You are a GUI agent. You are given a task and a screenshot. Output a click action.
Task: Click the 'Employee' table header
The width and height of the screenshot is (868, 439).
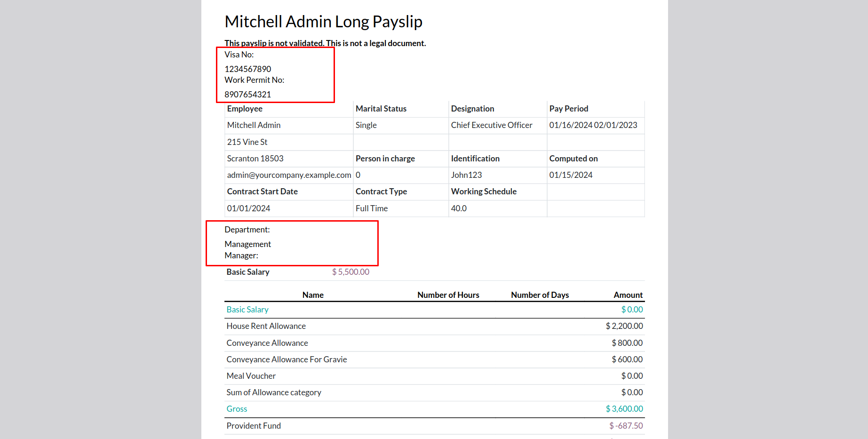coord(245,109)
